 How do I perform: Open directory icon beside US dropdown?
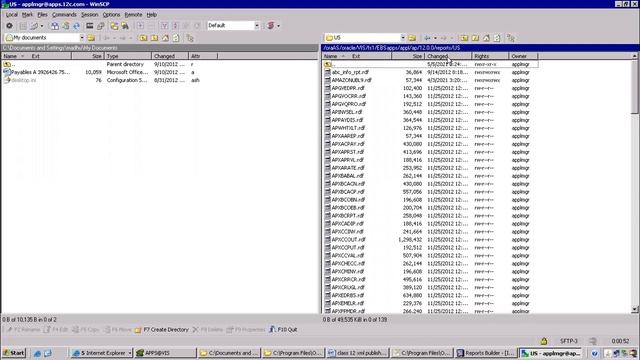click(412, 38)
